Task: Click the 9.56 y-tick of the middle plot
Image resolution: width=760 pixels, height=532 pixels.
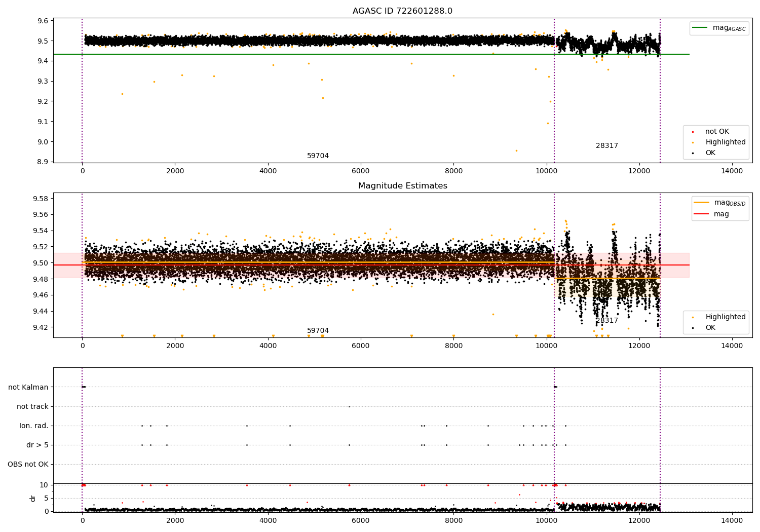Action: pyautogui.click(x=41, y=215)
